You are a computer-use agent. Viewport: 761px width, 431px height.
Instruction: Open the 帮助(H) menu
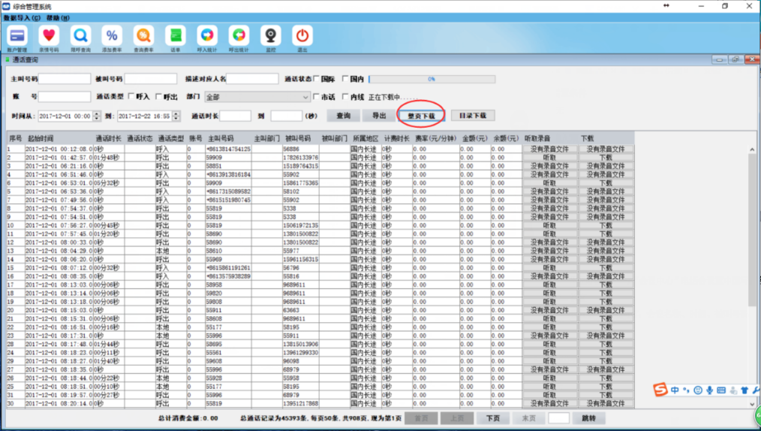point(58,18)
